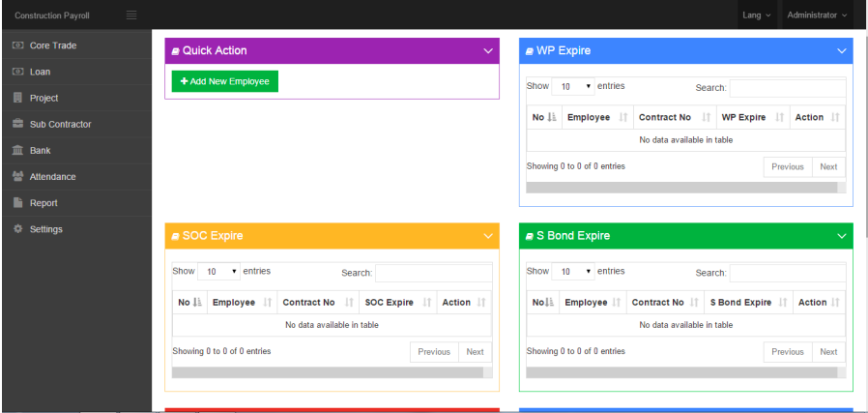Click horizontal scrollbar under WP Expire table
868x413 pixels.
click(681, 187)
